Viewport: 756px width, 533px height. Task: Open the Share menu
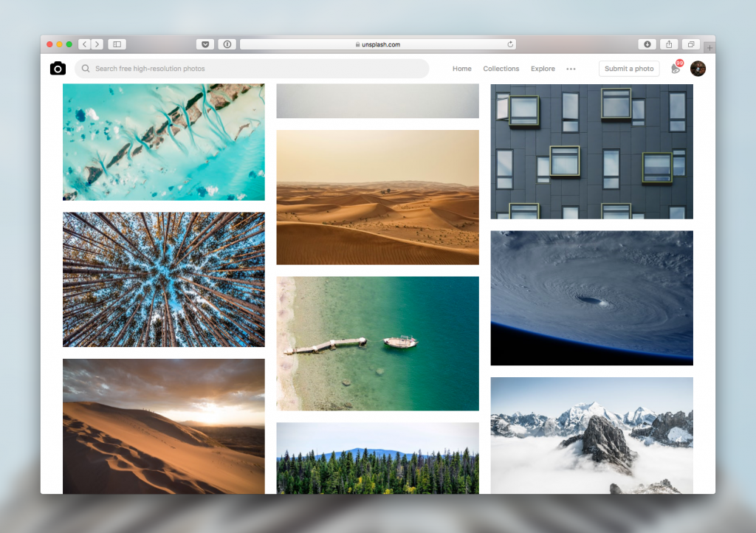pos(669,44)
